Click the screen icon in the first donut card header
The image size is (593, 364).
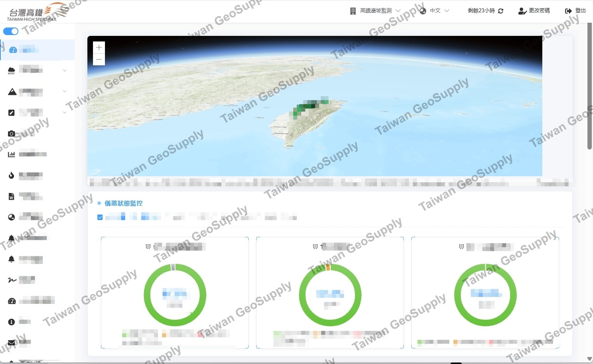coord(148,247)
